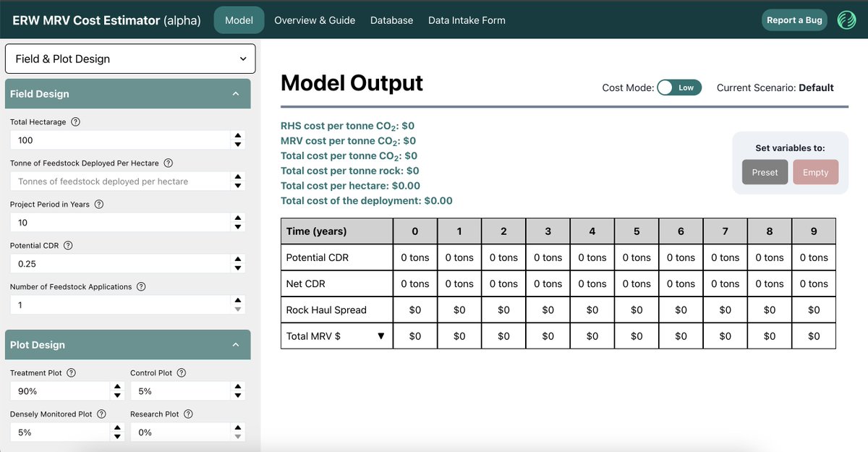Click 'Current Scenario: Default' text
This screenshot has width=868, height=452.
775,88
